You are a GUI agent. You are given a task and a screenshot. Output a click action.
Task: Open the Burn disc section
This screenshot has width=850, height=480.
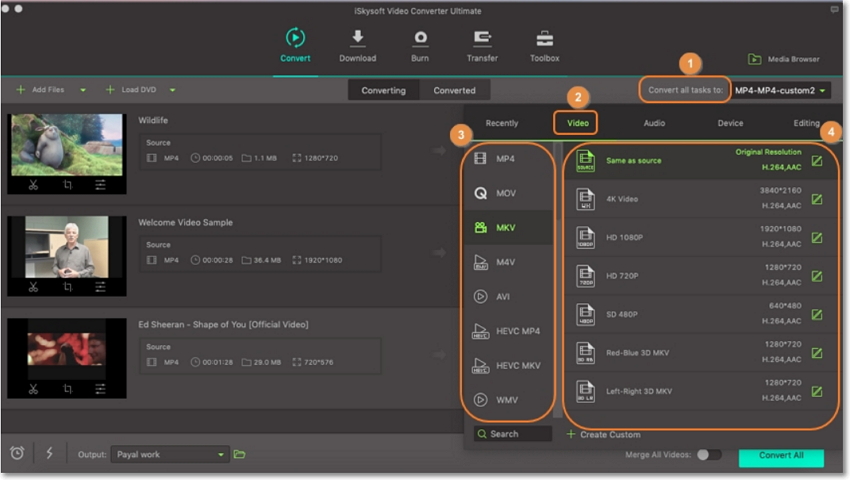[x=421, y=39]
